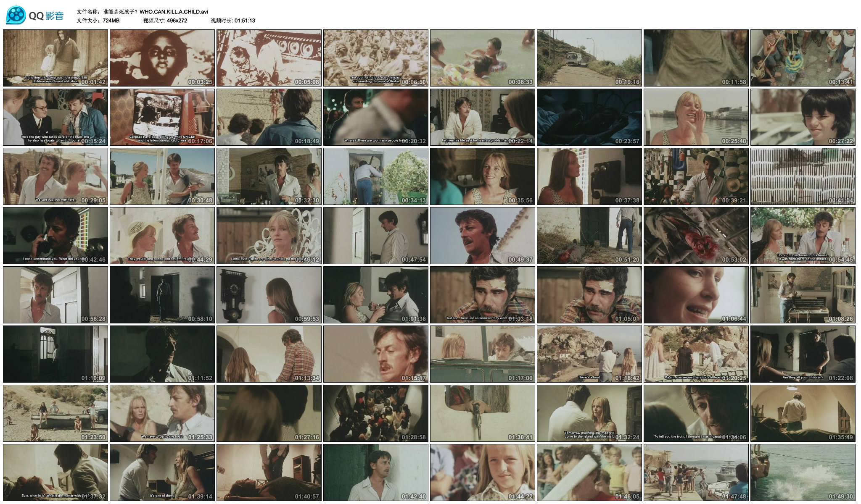Select the switchboard thumbnail at 01:08:26
This screenshot has height=504, width=861.
[803, 295]
